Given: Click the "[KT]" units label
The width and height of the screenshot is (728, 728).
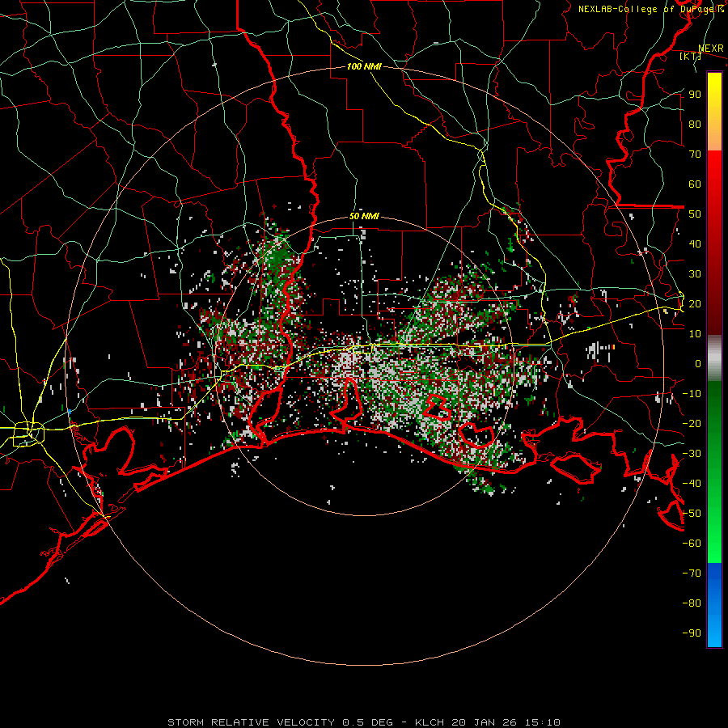Looking at the screenshot, I should (x=689, y=56).
